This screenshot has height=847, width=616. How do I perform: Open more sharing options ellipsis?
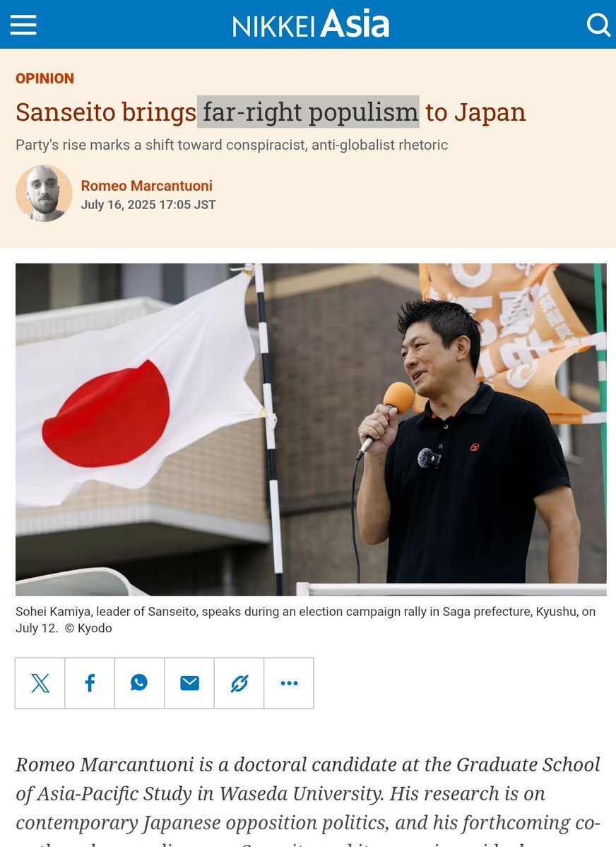click(288, 683)
